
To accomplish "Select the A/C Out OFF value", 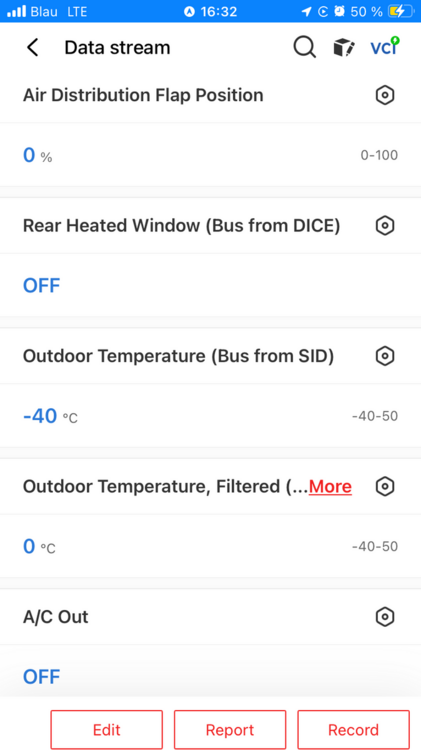I will coord(42,677).
